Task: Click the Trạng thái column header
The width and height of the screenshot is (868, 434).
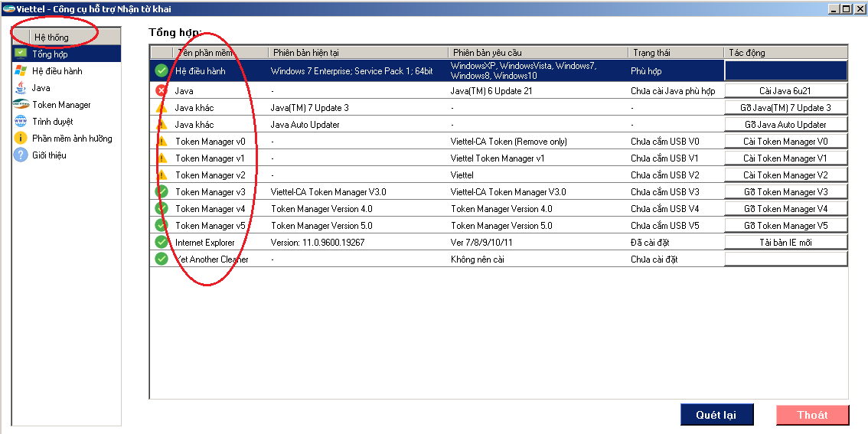Action: (676, 53)
